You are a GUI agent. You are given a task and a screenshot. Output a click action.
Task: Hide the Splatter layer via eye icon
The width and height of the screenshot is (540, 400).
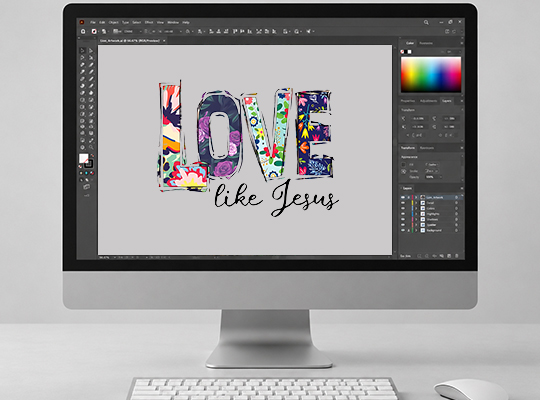tap(403, 225)
